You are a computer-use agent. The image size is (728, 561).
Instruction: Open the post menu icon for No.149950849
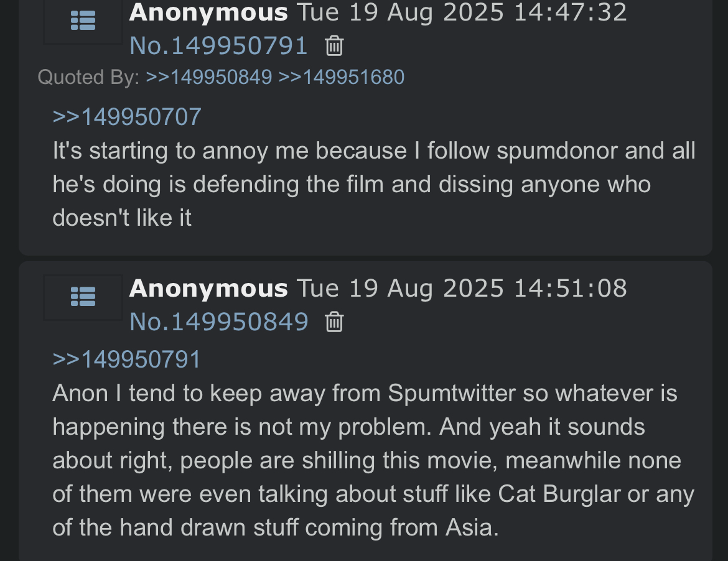pos(83,297)
